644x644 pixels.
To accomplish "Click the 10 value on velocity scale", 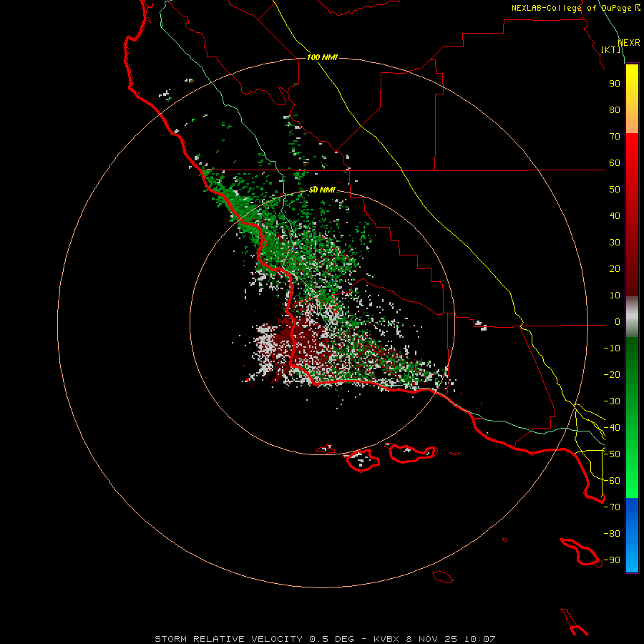I will (x=615, y=296).
